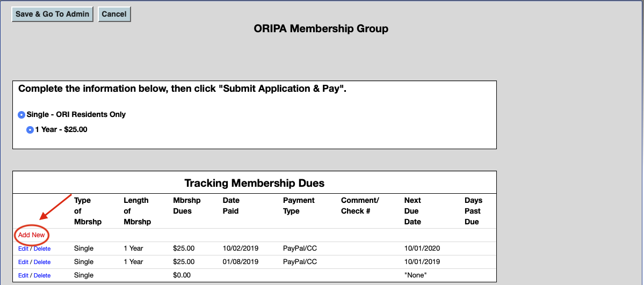
Task: Edit the dues entry paid 10/02/2019
Action: pyautogui.click(x=23, y=249)
